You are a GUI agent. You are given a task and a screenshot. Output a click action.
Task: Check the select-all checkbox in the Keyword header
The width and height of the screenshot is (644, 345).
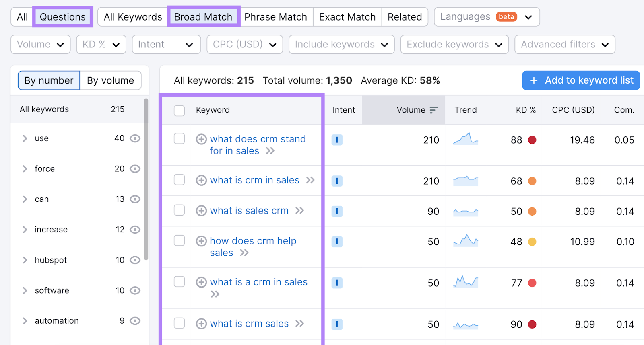pyautogui.click(x=179, y=110)
